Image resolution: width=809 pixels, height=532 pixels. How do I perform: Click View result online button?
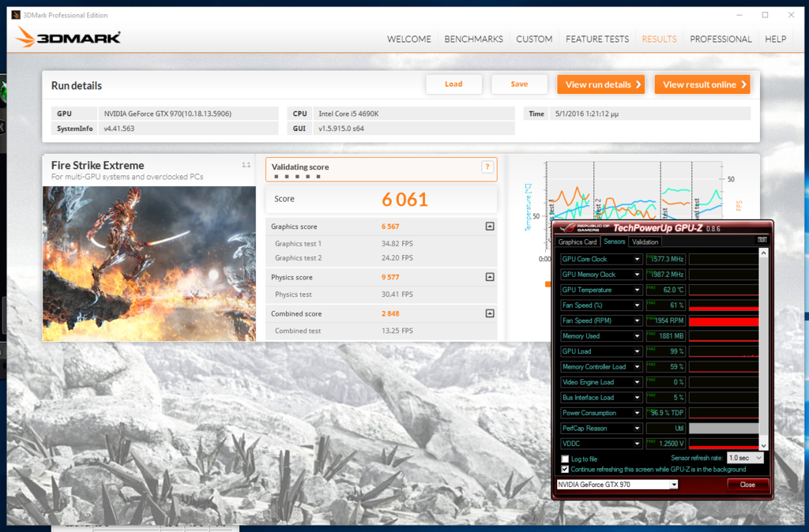click(x=702, y=84)
